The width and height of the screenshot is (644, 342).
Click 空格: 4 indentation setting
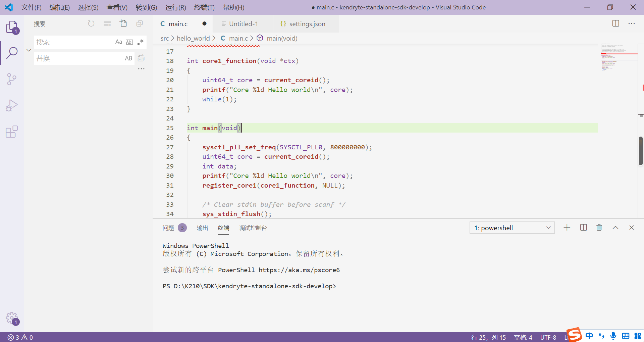tap(523, 337)
